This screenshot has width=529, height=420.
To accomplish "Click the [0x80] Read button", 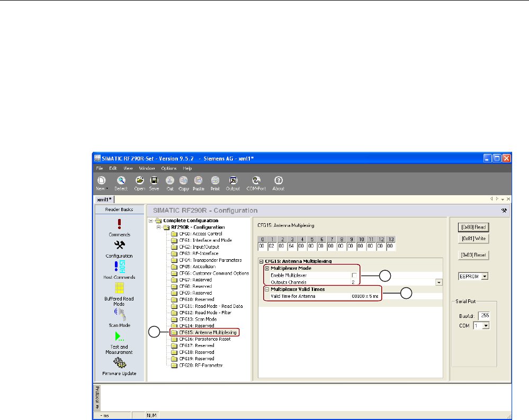I will [473, 227].
